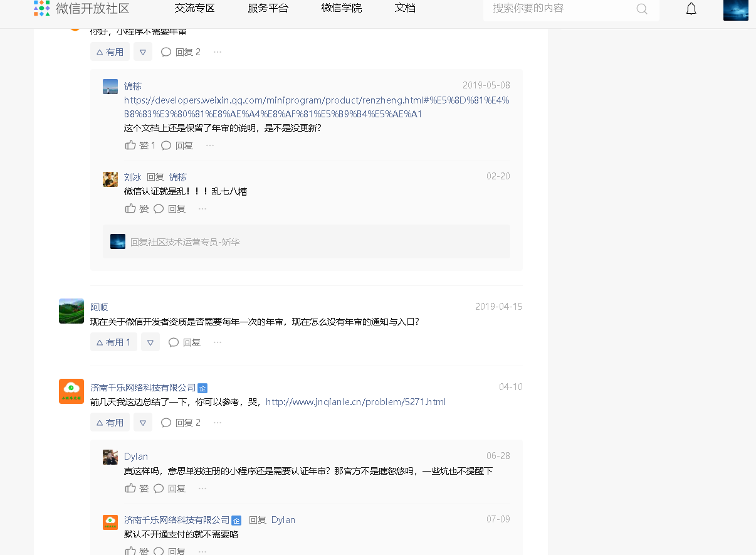756x555 pixels.
Task: Click the 2019-05-08 date on 锦栋's comment
Action: pyautogui.click(x=486, y=85)
